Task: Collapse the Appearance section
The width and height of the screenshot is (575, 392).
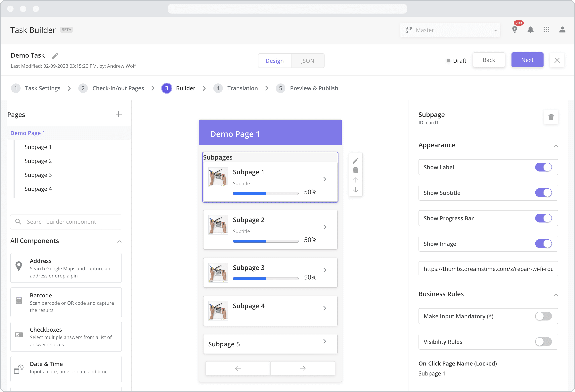Action: pos(556,146)
